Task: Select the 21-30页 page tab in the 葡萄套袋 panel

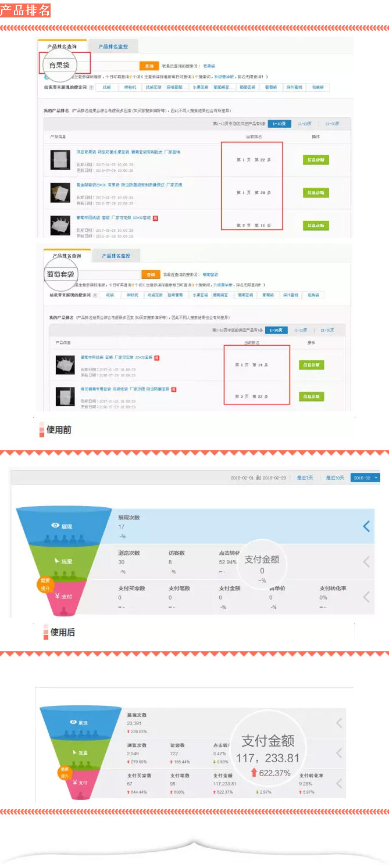Action: pyautogui.click(x=329, y=330)
